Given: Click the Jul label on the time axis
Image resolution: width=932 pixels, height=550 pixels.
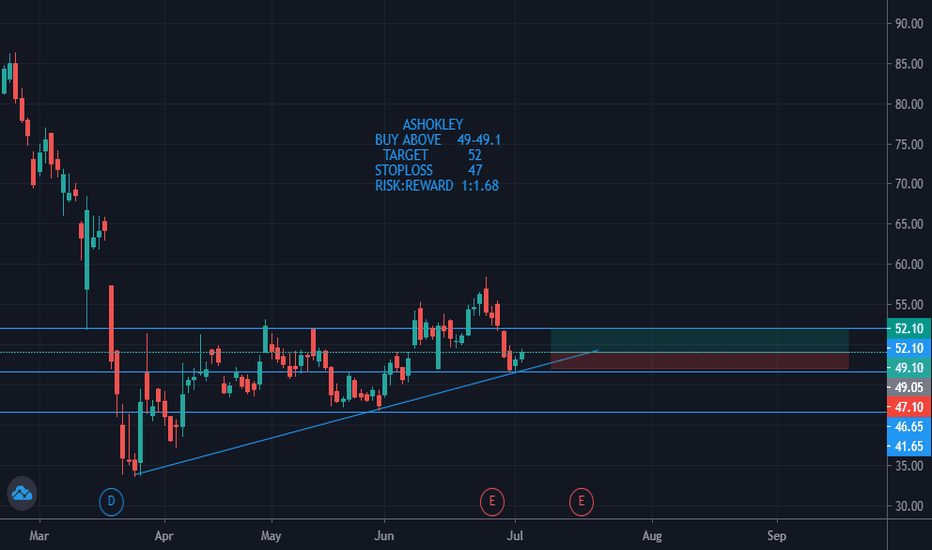Looking at the screenshot, I should [515, 536].
